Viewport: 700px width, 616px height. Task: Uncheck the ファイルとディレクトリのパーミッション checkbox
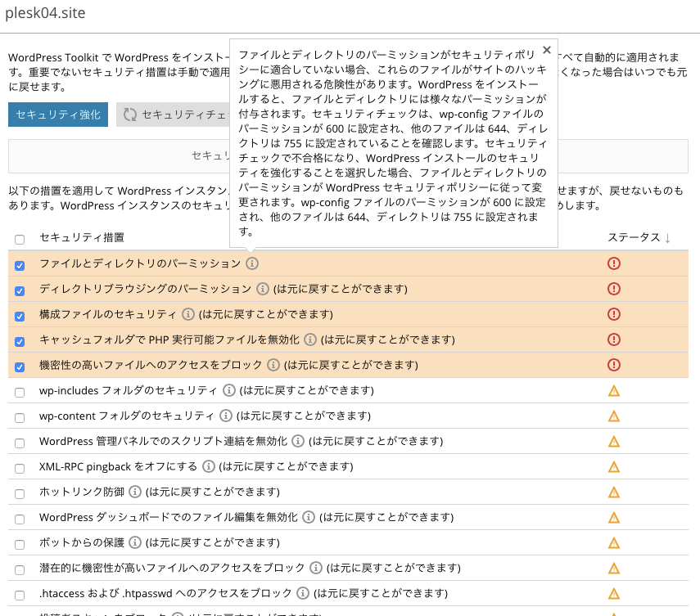point(19,263)
